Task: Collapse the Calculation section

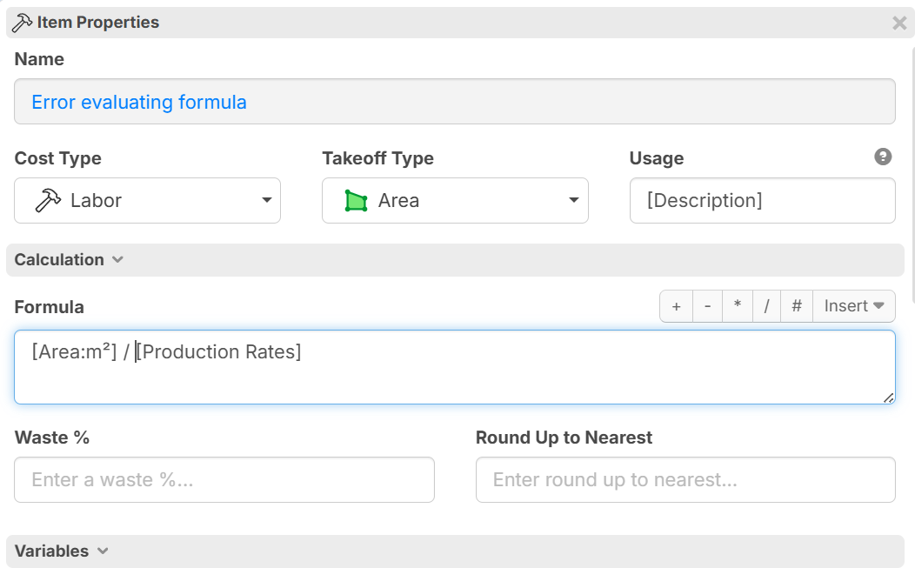Action: [x=69, y=260]
